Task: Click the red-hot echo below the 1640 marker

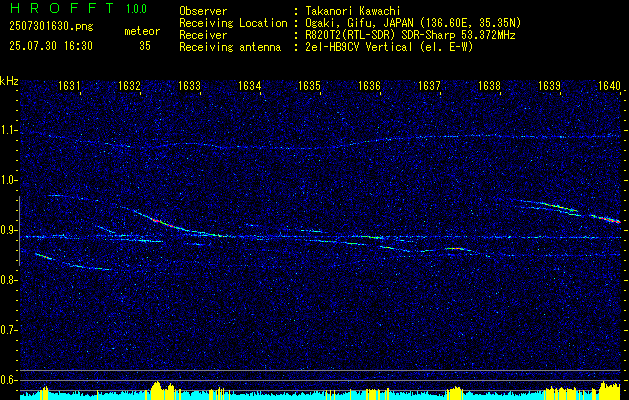Action: pos(607,219)
